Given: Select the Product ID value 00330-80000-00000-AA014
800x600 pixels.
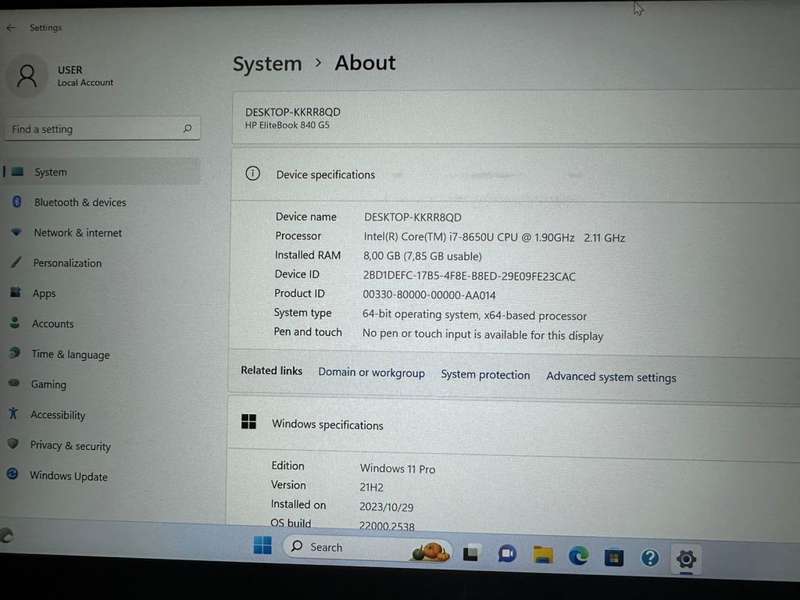Looking at the screenshot, I should [429, 295].
